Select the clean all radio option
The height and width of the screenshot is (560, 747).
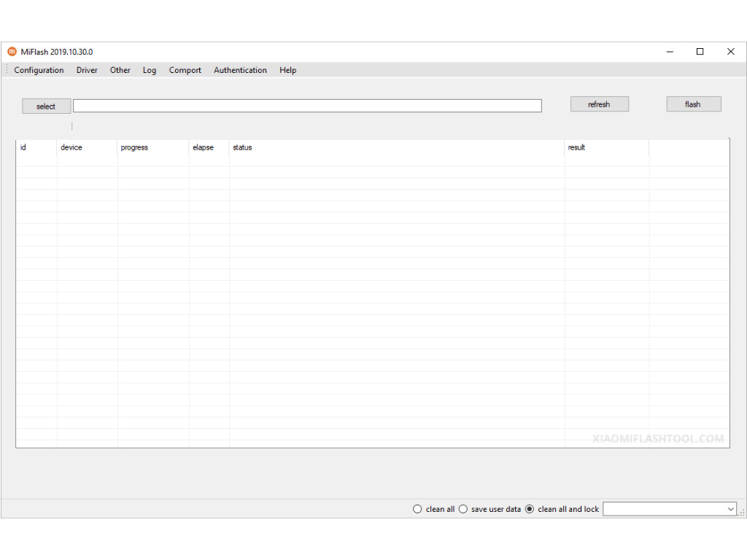pos(418,509)
